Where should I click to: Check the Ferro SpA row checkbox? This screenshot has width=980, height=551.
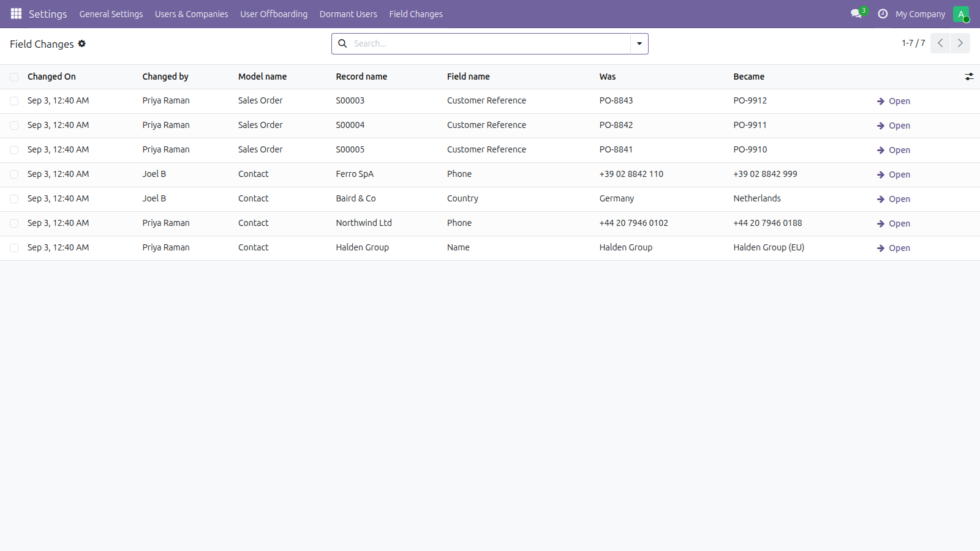pyautogui.click(x=14, y=174)
